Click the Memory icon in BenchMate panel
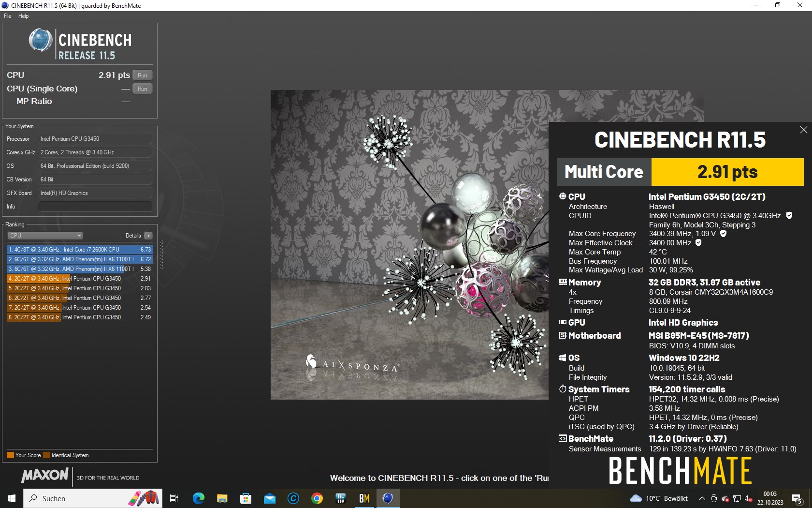Screen dimensions: 812x508 click(x=563, y=282)
